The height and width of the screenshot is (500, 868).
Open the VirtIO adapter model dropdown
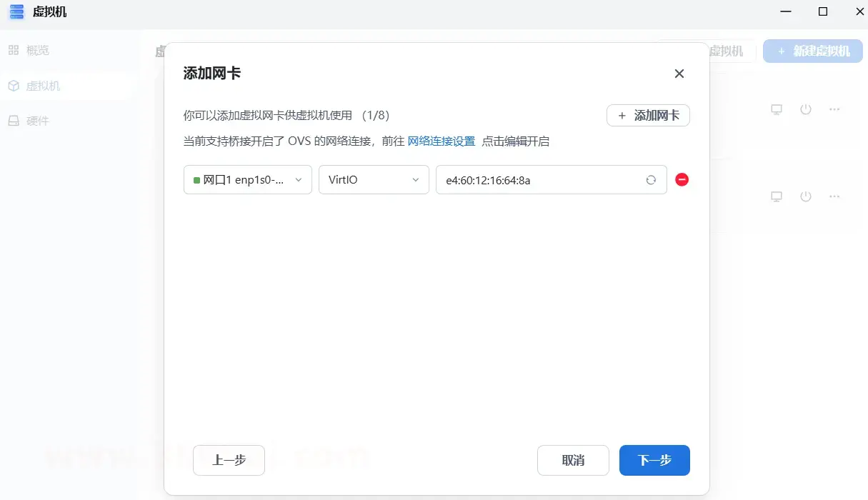click(x=373, y=180)
